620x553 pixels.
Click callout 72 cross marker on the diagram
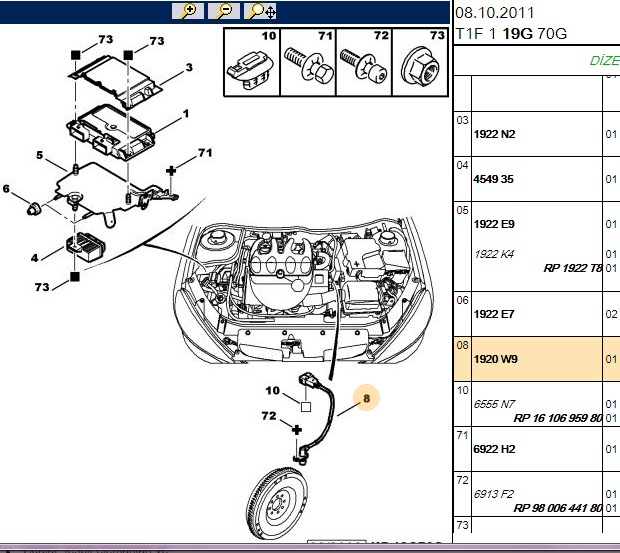pos(297,430)
